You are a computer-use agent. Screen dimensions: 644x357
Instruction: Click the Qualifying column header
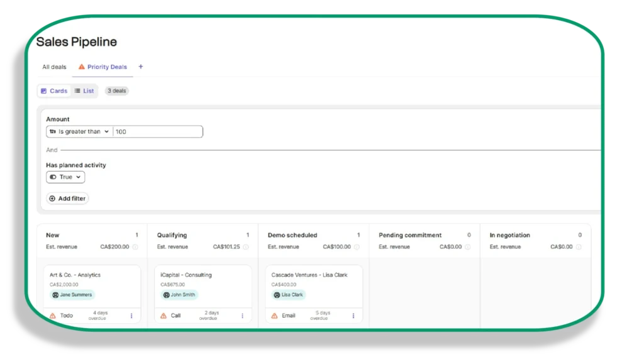pyautogui.click(x=172, y=235)
